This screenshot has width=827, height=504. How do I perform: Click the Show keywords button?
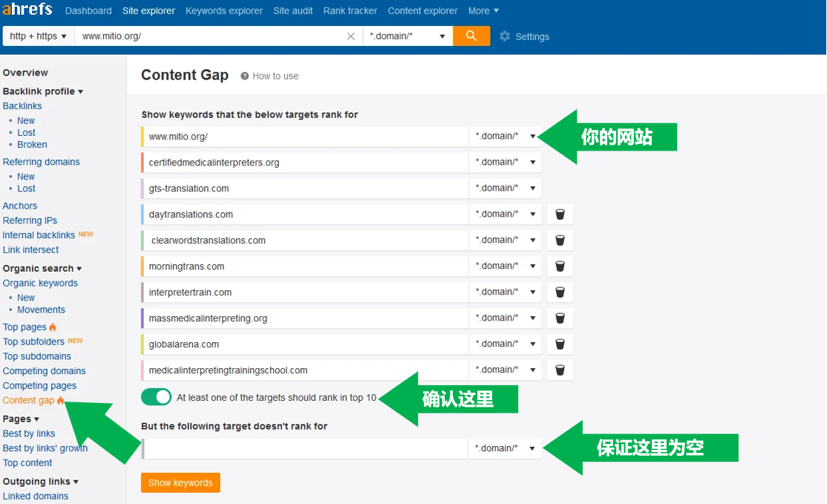point(180,482)
